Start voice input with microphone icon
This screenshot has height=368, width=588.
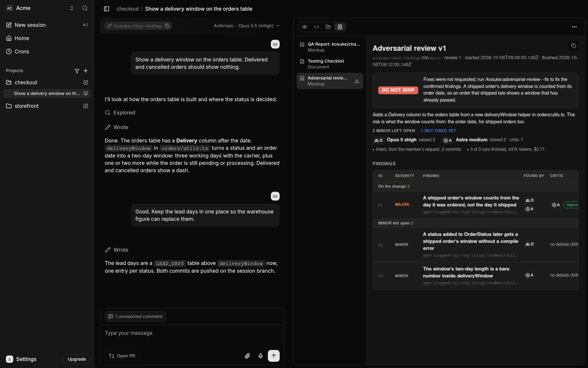pos(261,356)
